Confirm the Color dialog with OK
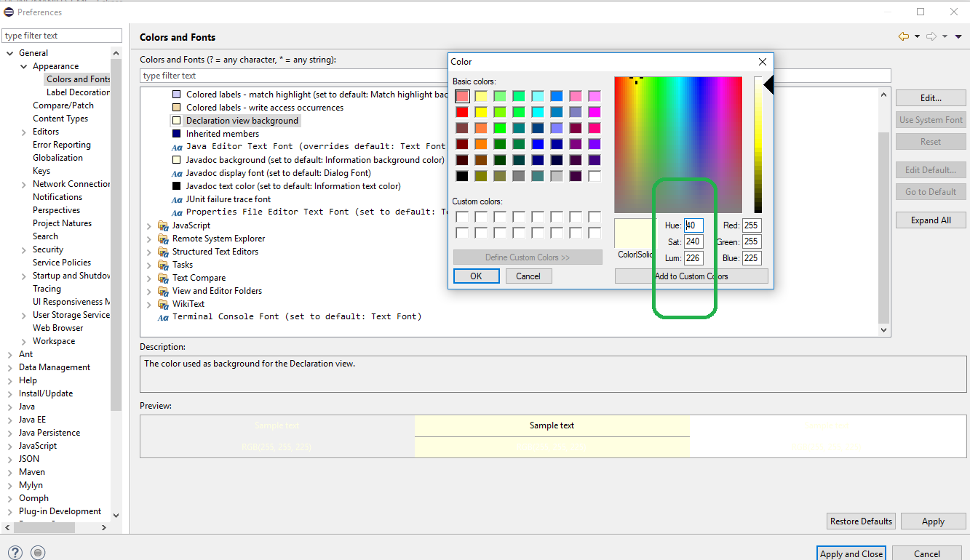The height and width of the screenshot is (560, 970). pyautogui.click(x=476, y=276)
